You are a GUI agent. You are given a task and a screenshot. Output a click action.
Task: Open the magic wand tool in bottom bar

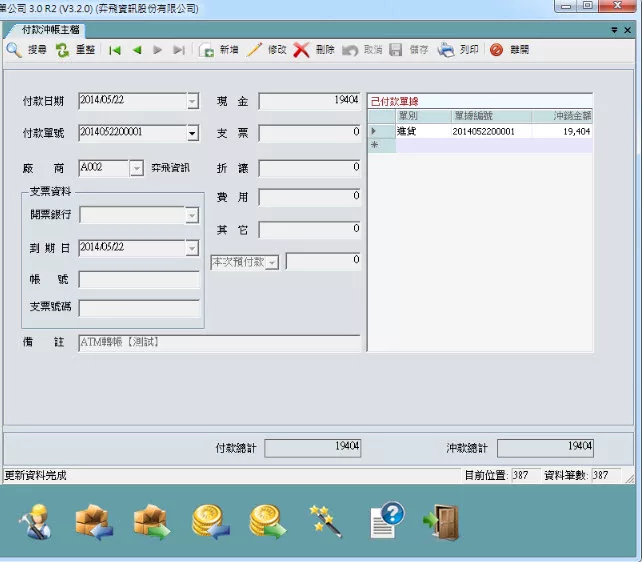click(325, 519)
